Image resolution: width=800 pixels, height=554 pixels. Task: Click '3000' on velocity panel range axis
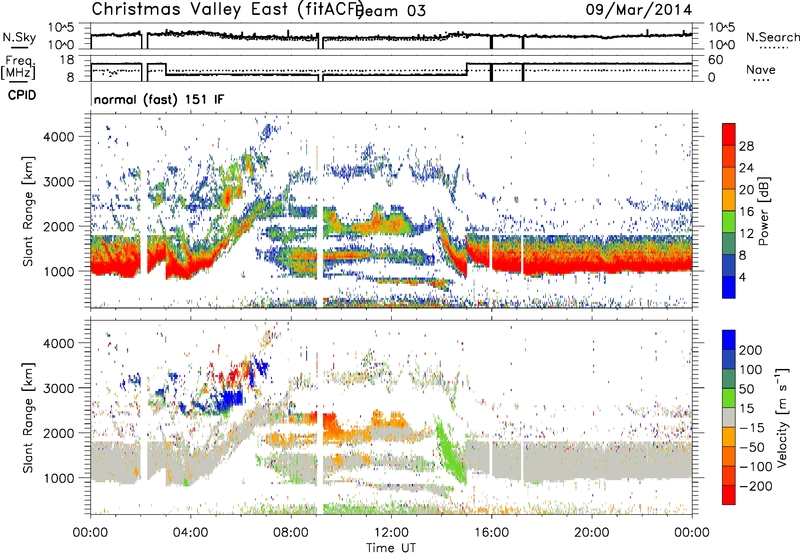(x=58, y=388)
